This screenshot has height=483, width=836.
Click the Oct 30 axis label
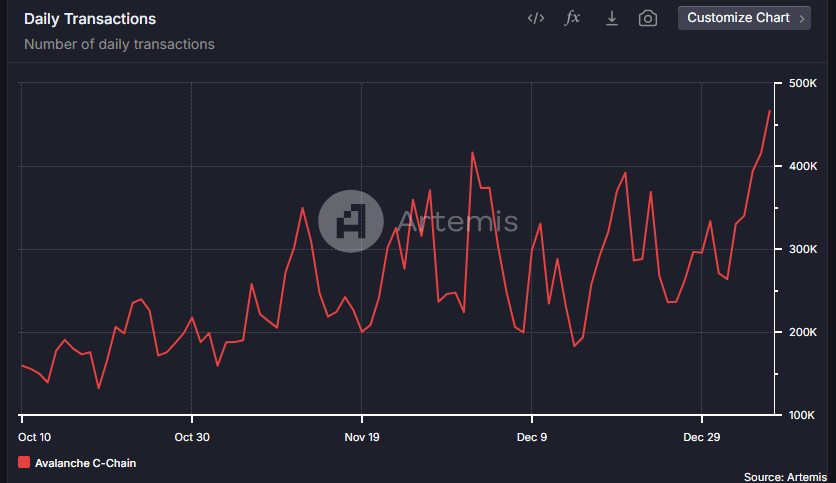click(192, 437)
